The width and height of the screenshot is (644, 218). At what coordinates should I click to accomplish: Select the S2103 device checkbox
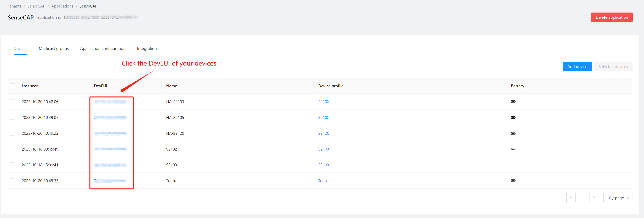pos(13,165)
